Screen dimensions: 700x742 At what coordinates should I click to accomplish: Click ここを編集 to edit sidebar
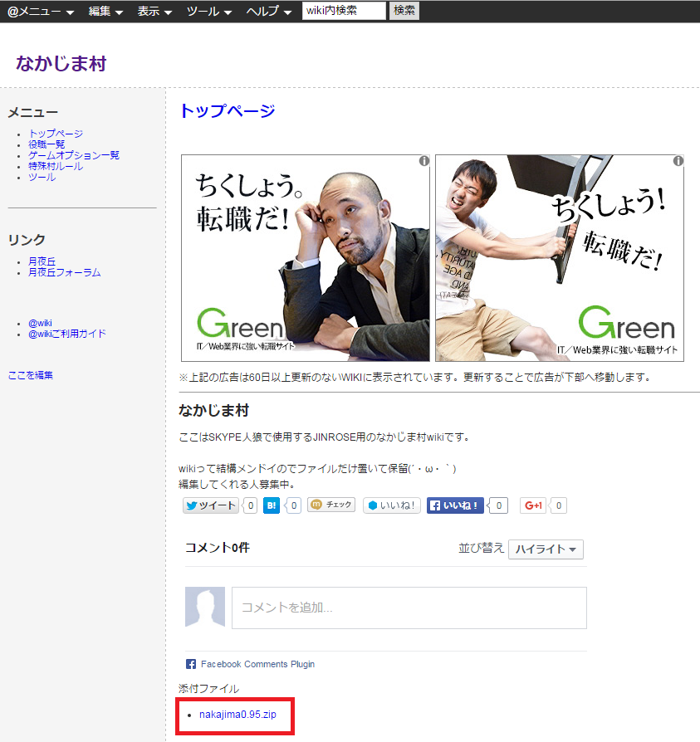30,375
